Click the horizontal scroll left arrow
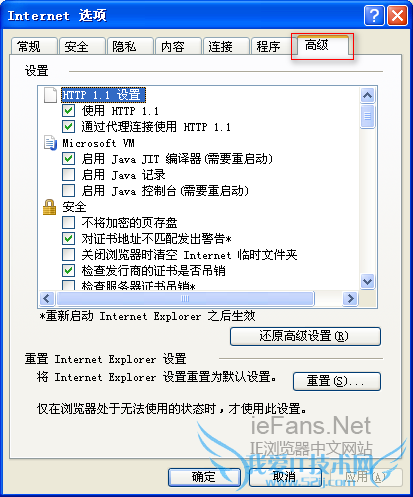Viewport: 413px width, 497px height. tap(47, 298)
